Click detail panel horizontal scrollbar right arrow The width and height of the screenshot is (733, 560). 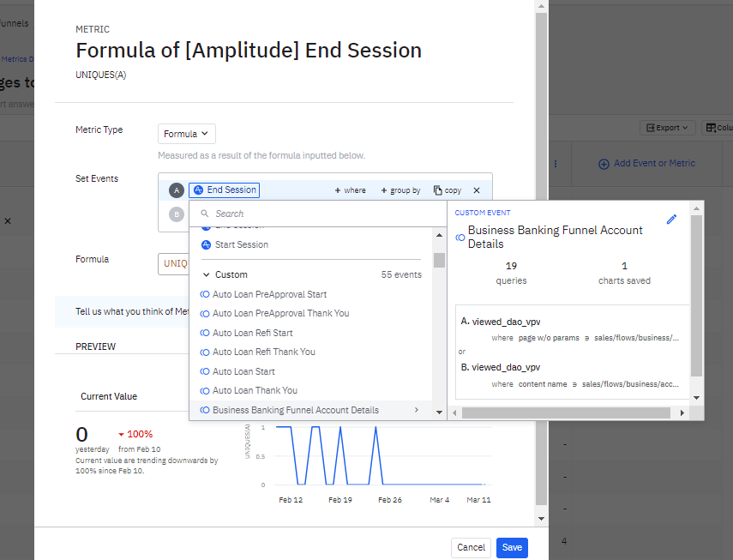tap(682, 412)
